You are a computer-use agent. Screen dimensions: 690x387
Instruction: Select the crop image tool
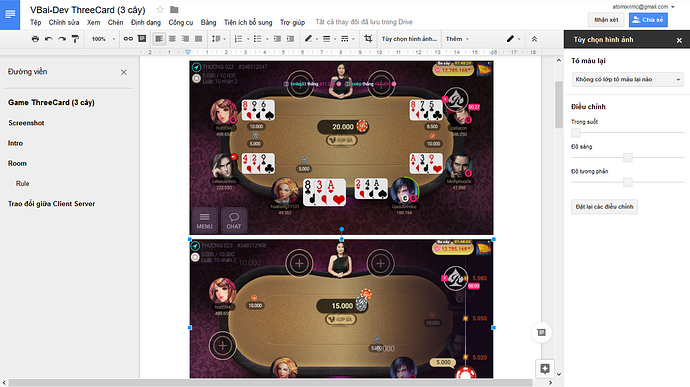tap(368, 39)
